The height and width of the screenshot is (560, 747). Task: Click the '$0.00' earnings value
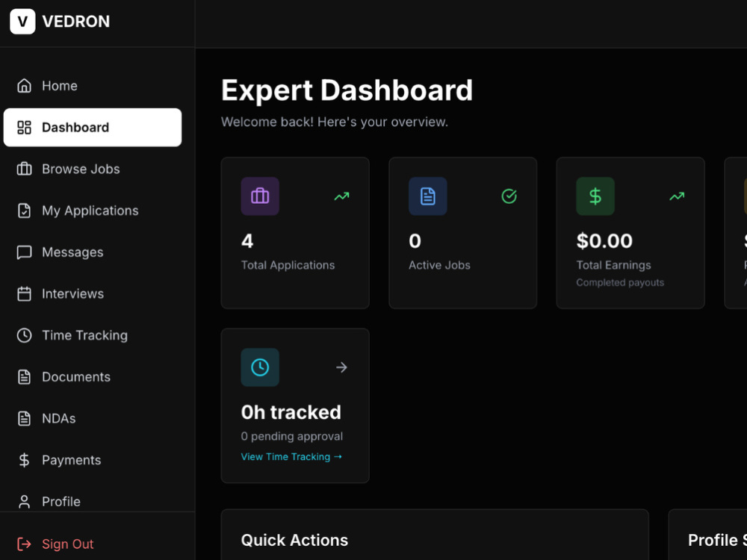coord(604,241)
